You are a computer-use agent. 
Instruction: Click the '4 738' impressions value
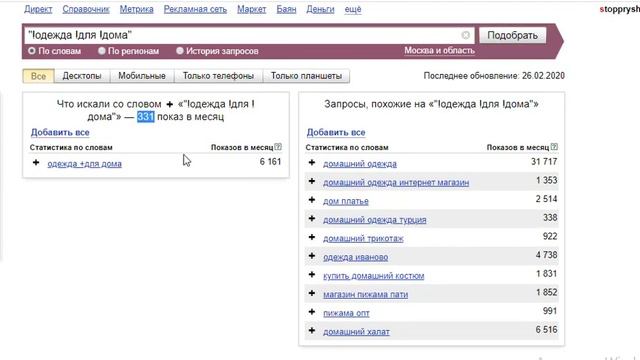pyautogui.click(x=546, y=255)
